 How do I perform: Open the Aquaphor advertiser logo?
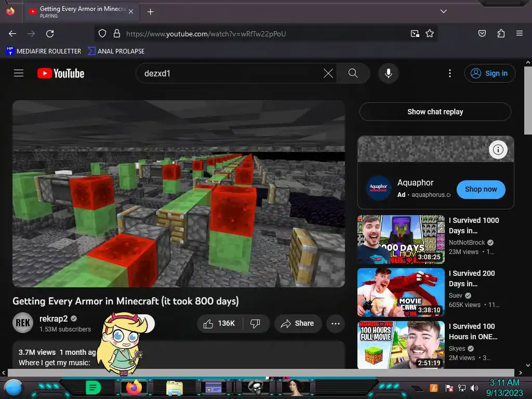(378, 188)
